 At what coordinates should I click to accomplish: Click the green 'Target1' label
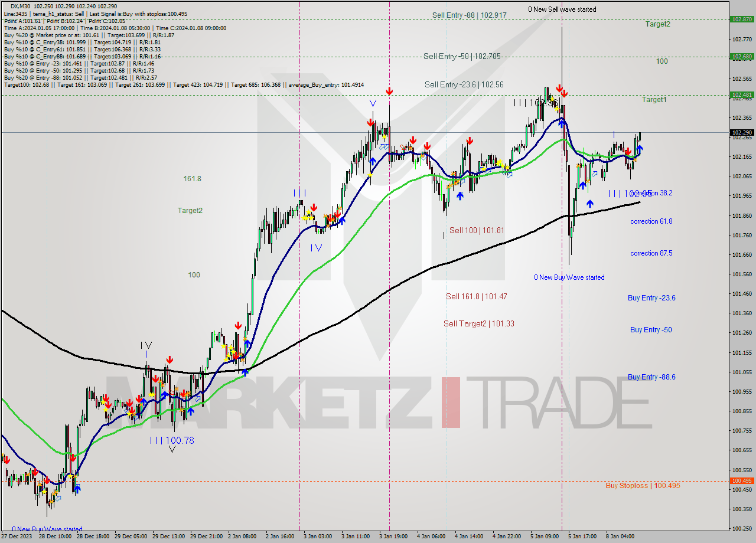[654, 100]
